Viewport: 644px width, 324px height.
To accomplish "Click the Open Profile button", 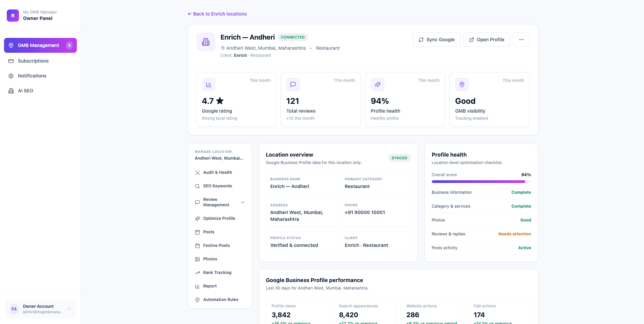I will point(487,40).
